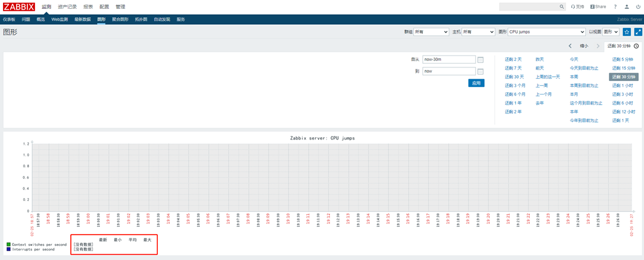Select the 今天 time range link

point(574,59)
